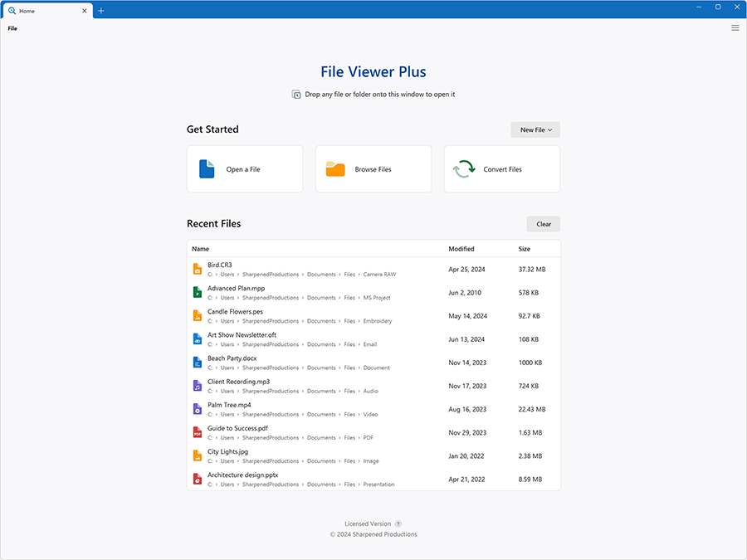Viewport: 747px width, 560px height.
Task: Click the Palm Tree.mp4 video icon
Action: tap(198, 409)
